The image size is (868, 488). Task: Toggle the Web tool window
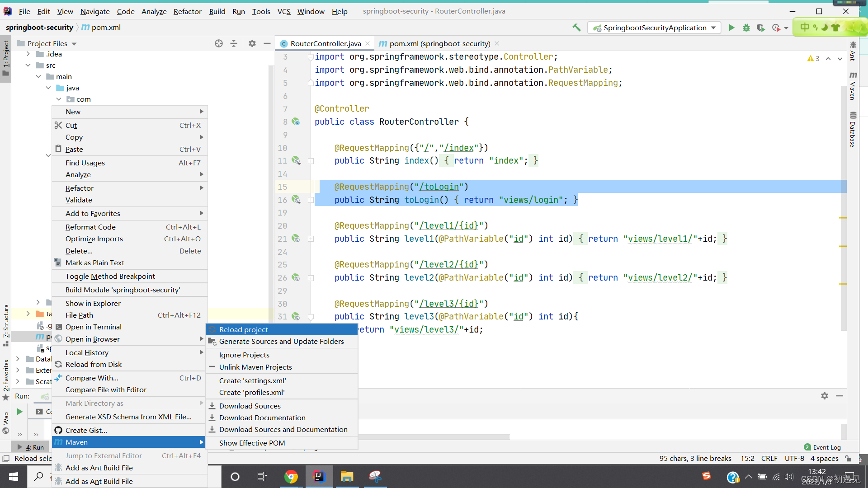pos(6,423)
